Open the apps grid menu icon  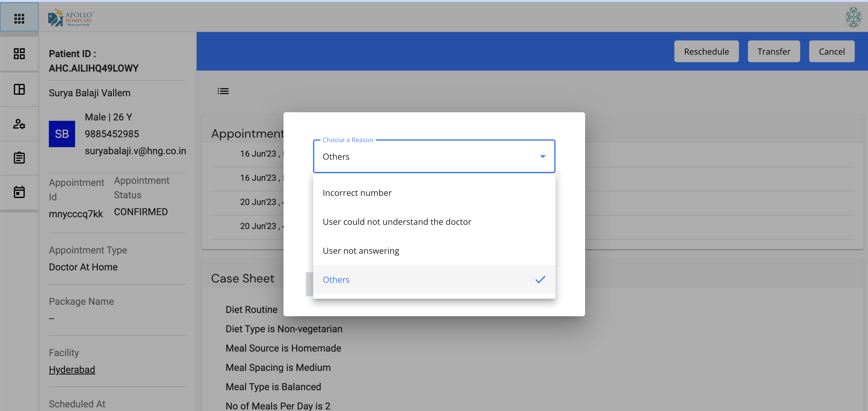19,18
